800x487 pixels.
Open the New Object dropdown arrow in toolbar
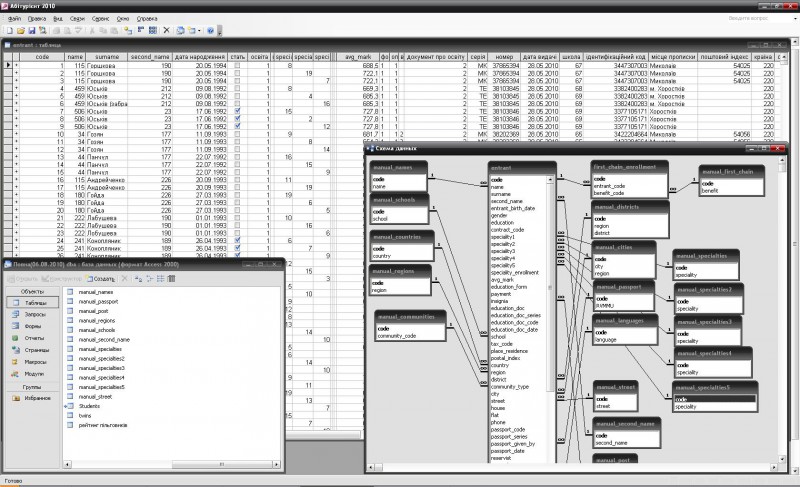(199, 31)
